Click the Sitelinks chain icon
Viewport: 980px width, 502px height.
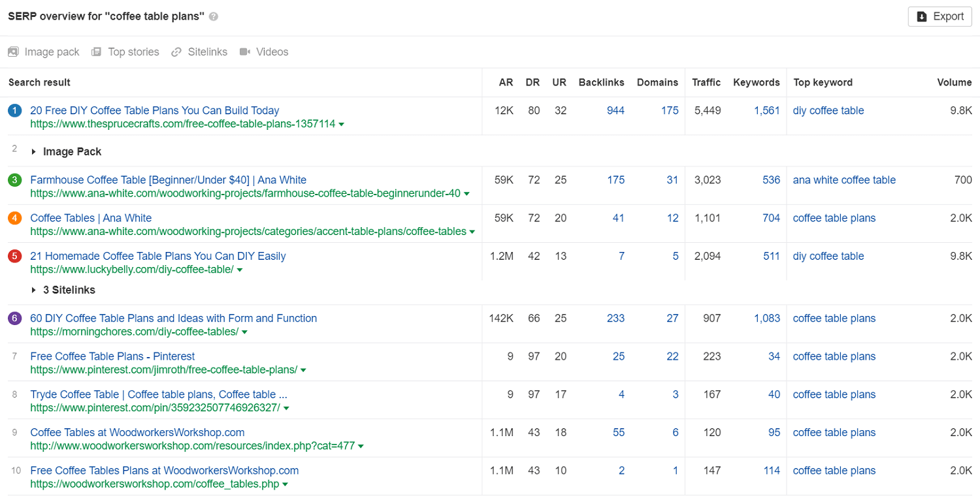coord(176,52)
